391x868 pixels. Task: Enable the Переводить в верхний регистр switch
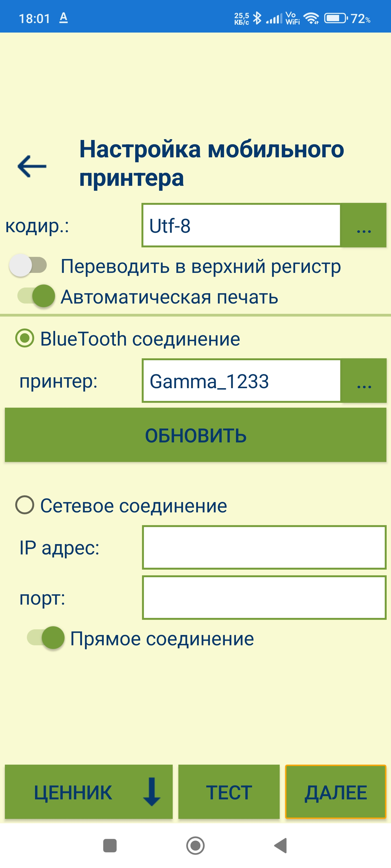[28, 266]
